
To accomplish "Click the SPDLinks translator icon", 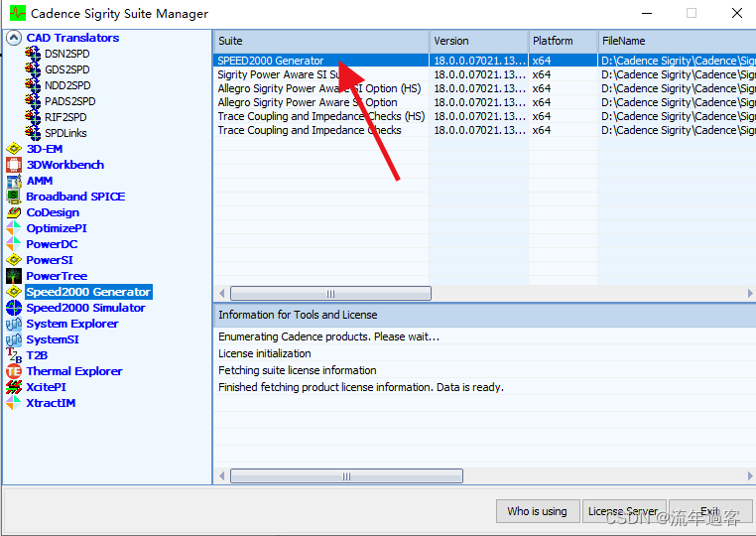I will pyautogui.click(x=33, y=133).
